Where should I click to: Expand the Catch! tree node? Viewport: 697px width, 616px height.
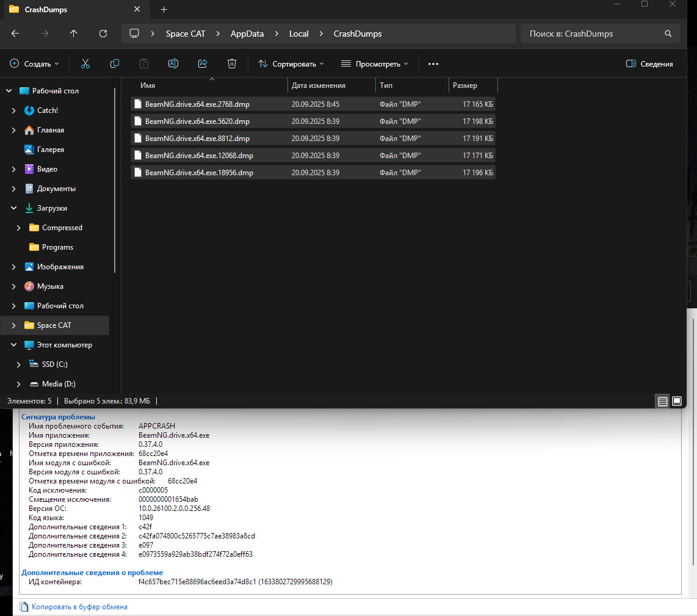pos(14,111)
